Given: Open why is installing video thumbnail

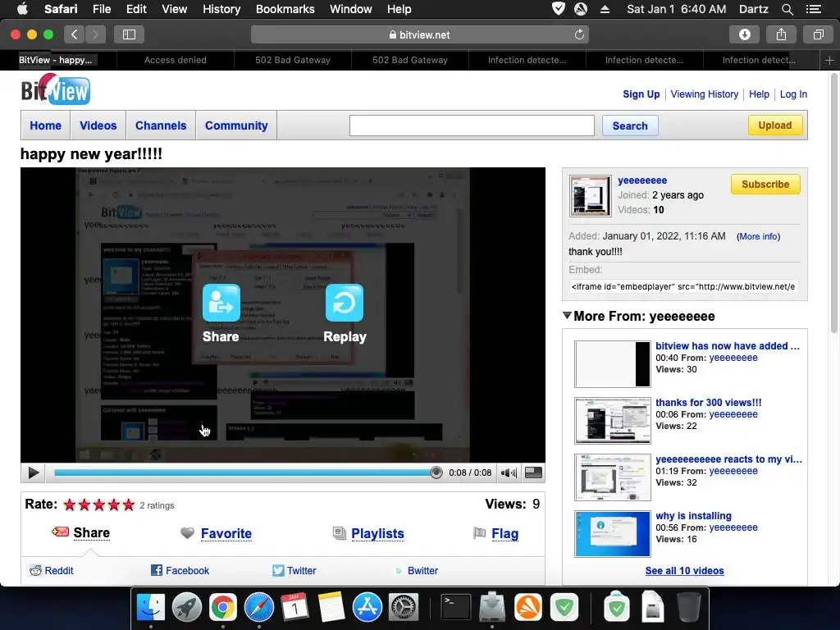Looking at the screenshot, I should 612,533.
